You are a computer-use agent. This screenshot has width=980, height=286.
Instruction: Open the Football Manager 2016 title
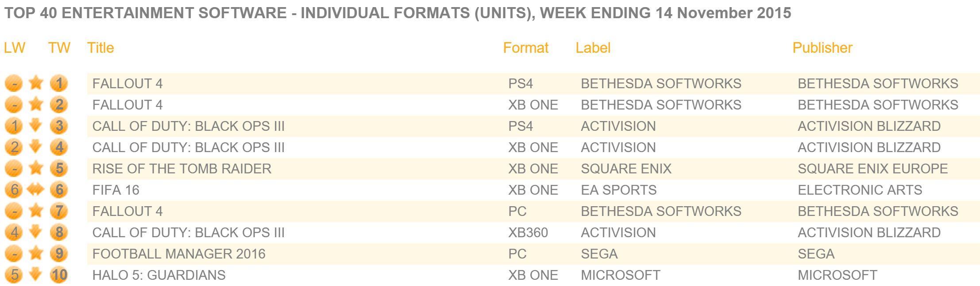179,254
